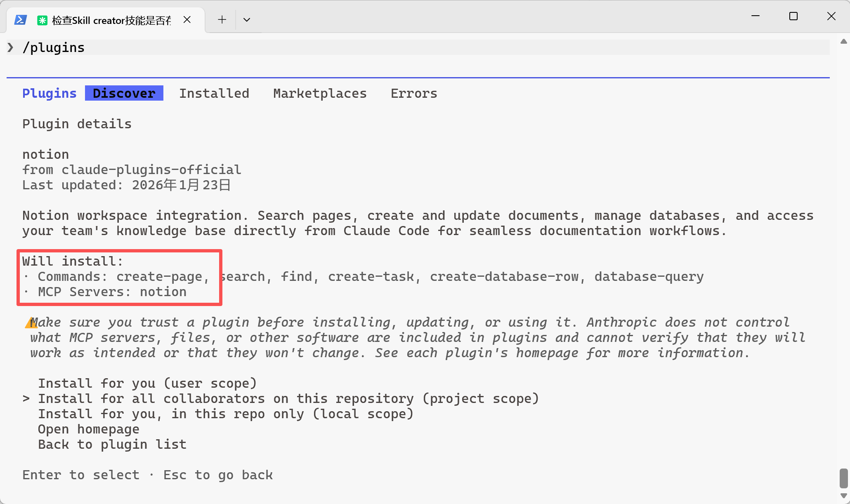Click 'from claude-plugins-official' text

pyautogui.click(x=132, y=170)
